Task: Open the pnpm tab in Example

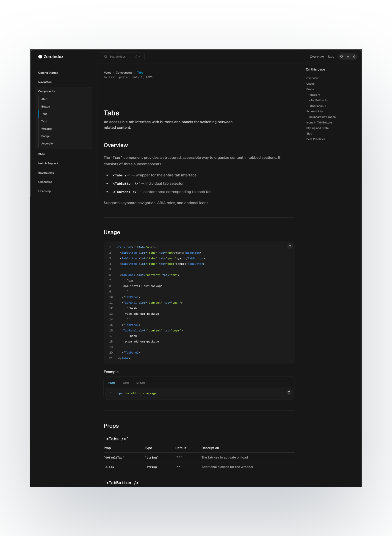Action: coord(141,383)
